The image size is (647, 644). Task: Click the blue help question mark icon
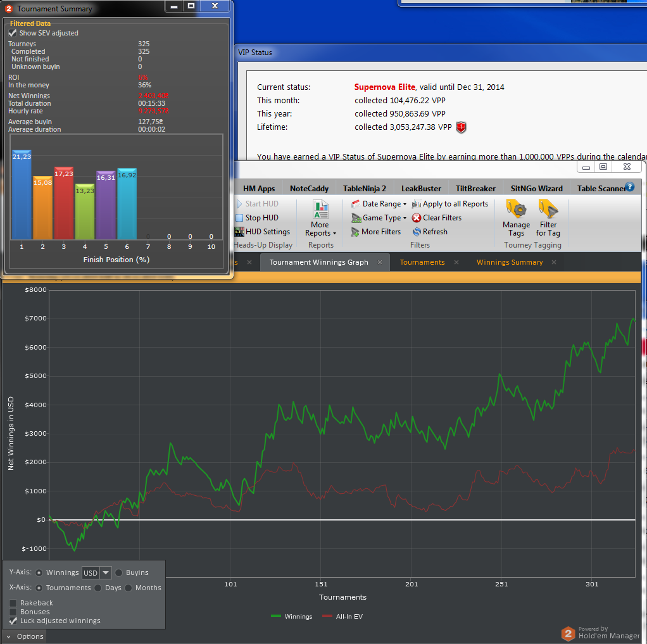click(630, 187)
